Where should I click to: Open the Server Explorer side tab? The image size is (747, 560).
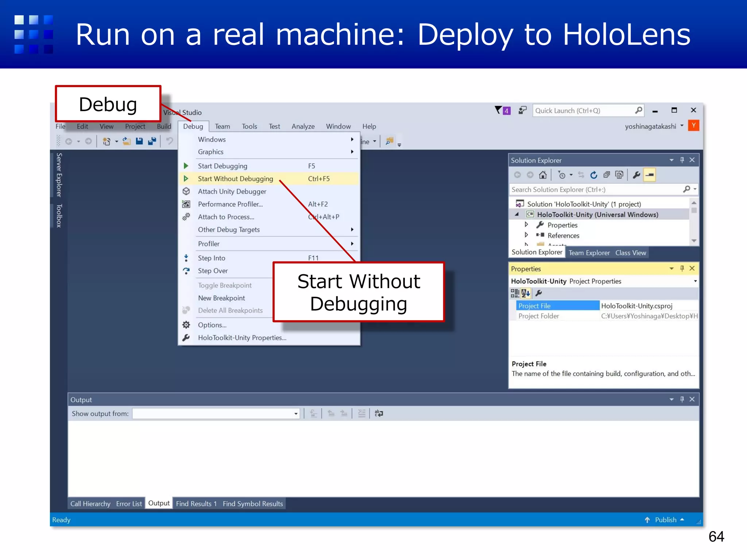[59, 175]
